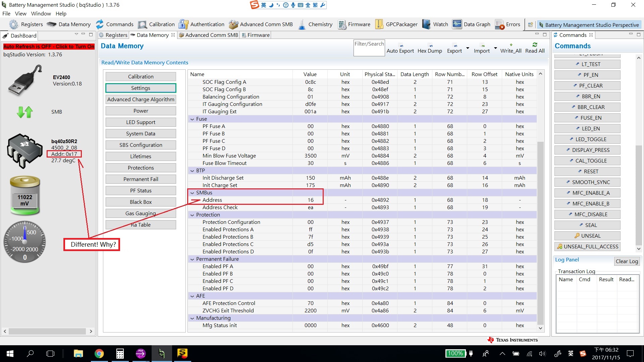
Task: Close the Data Memory tab
Action: [173, 35]
